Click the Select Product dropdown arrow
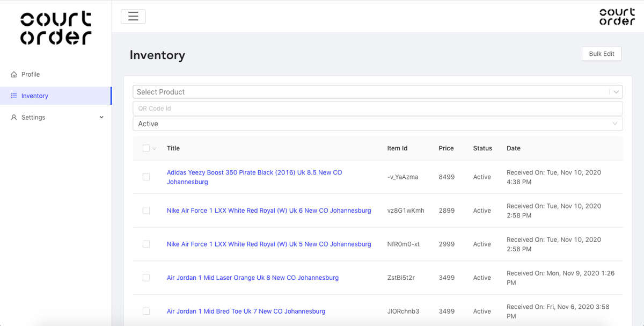The width and height of the screenshot is (644, 326). (x=617, y=92)
